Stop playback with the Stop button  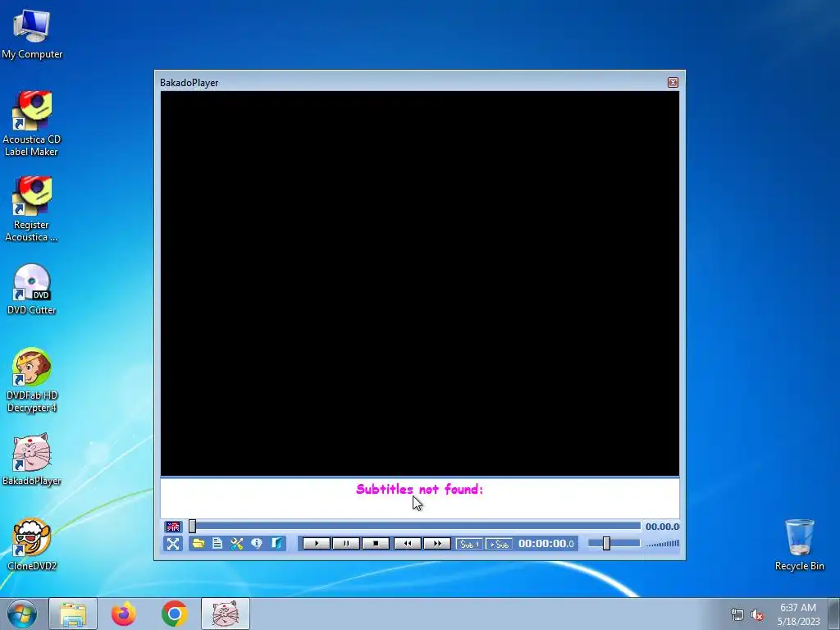coord(376,544)
